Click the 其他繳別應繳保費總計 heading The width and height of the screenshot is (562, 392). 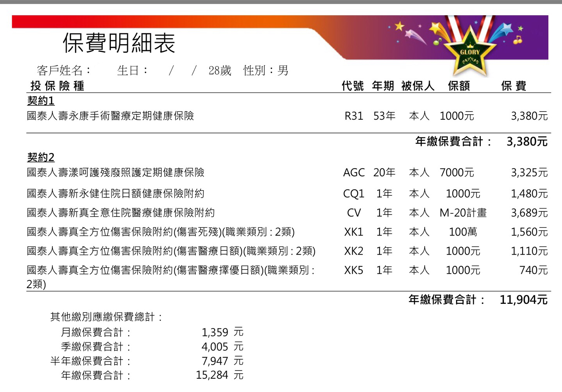[x=106, y=317]
